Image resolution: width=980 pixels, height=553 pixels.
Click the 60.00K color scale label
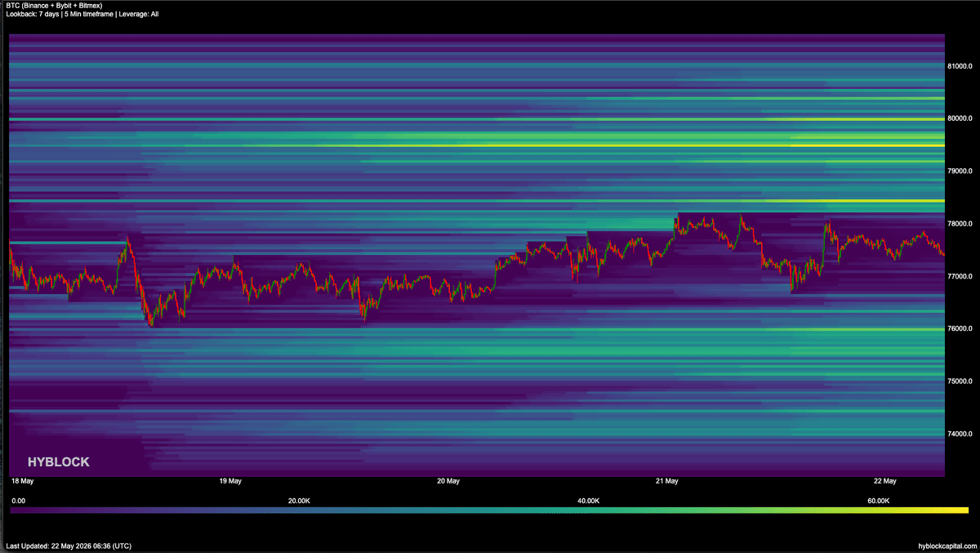(879, 501)
